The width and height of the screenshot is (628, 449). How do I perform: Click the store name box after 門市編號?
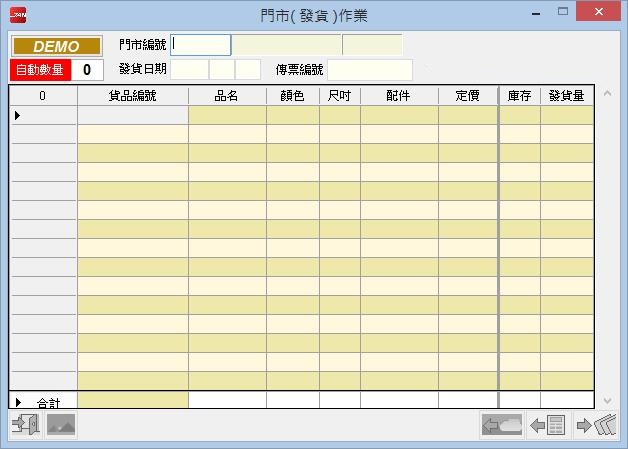click(286, 45)
